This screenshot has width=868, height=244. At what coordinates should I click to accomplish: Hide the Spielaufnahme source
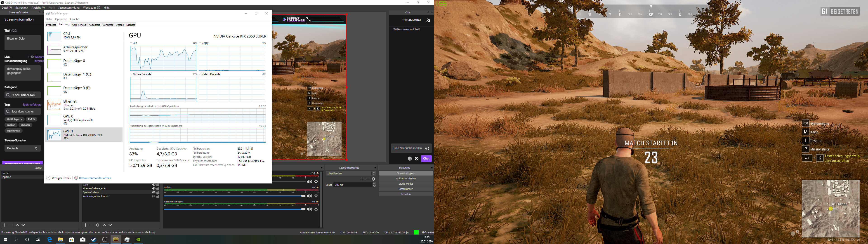point(154,192)
